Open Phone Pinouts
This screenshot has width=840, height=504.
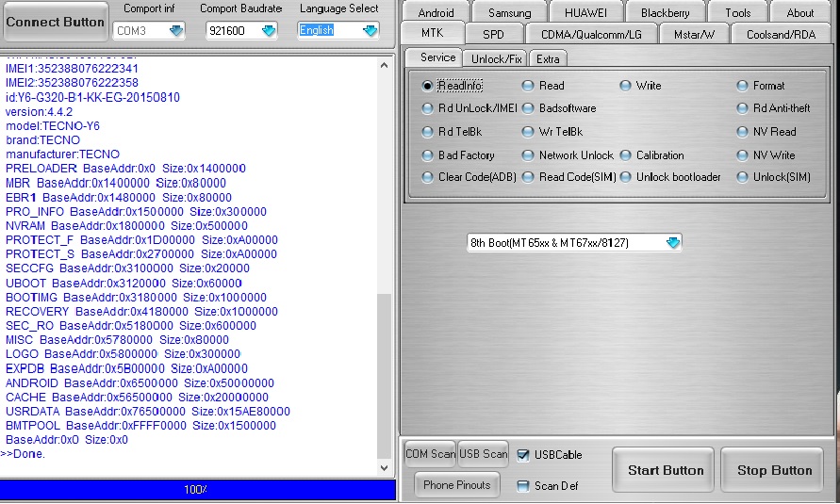(x=457, y=485)
